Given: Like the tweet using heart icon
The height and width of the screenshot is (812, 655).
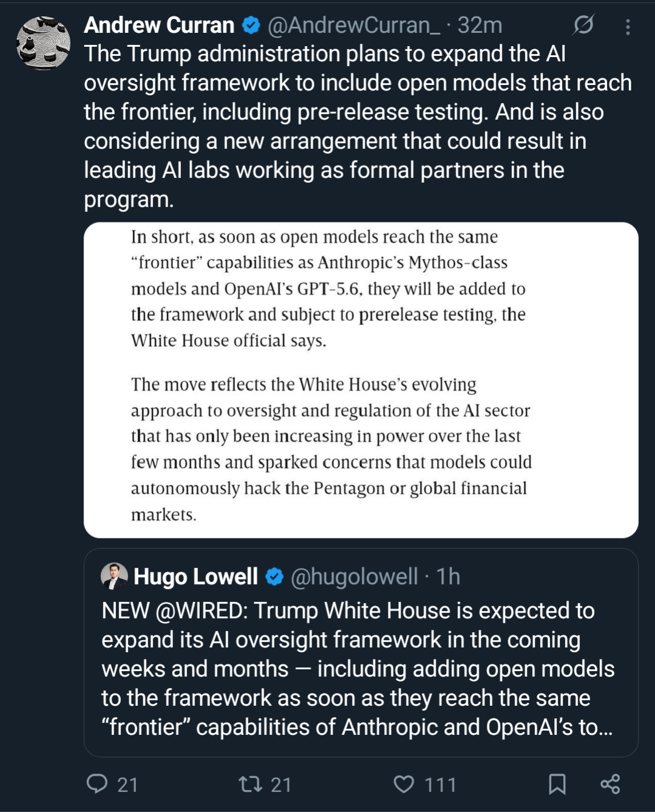Looking at the screenshot, I should point(404,784).
